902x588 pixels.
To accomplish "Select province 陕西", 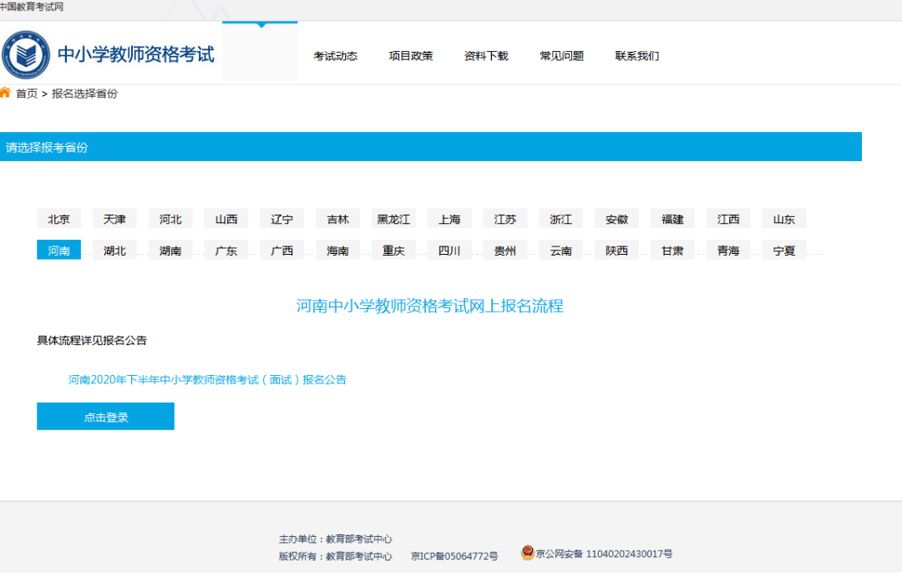I will 616,251.
